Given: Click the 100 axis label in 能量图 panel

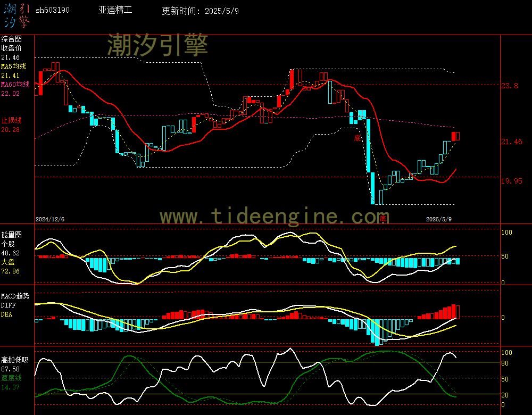Looking at the screenshot, I should [506, 233].
